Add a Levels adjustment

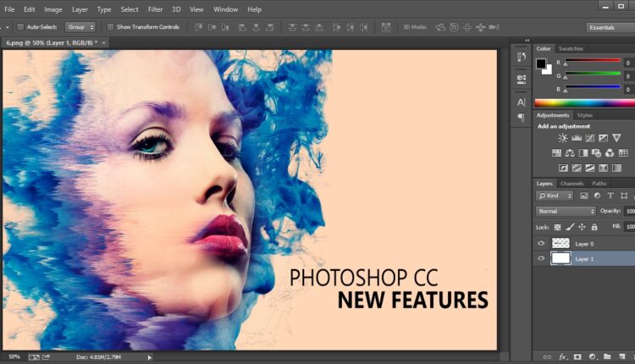coord(576,138)
